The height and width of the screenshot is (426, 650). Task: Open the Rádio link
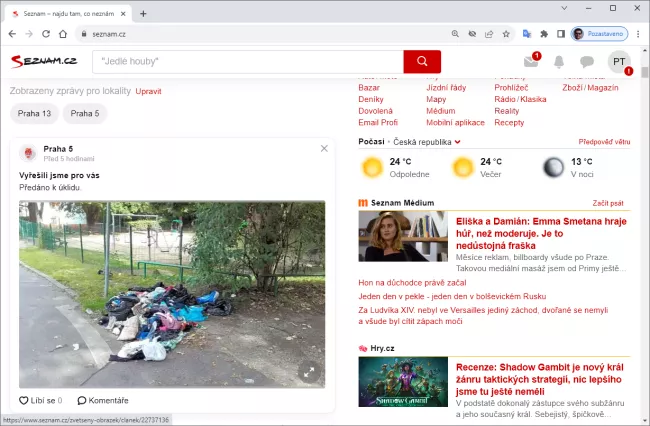[505, 99]
